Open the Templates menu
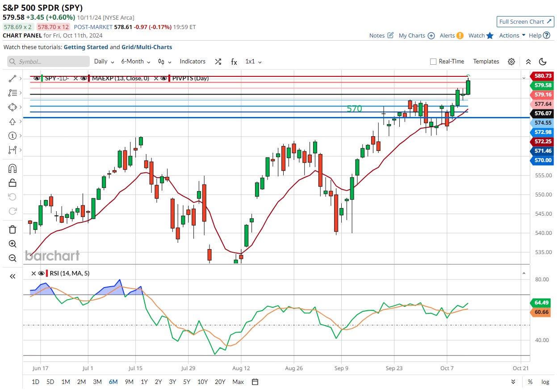Screen dimensions: 557x392 (486, 62)
